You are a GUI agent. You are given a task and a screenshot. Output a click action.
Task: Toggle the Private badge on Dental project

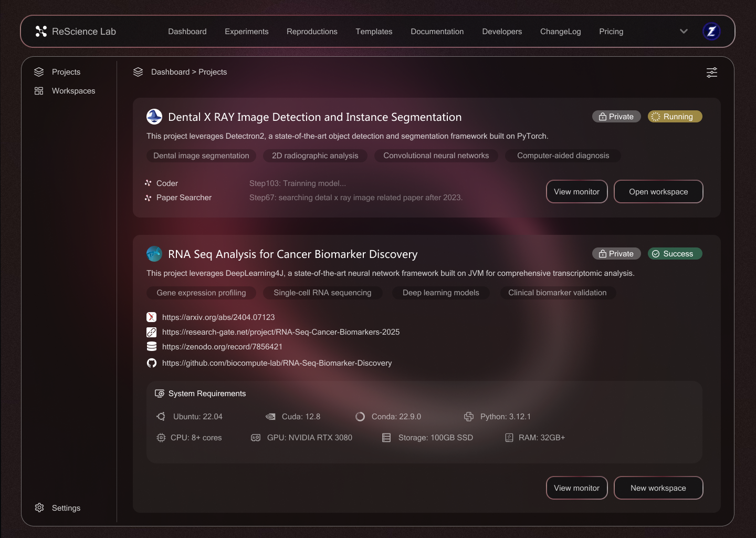616,117
